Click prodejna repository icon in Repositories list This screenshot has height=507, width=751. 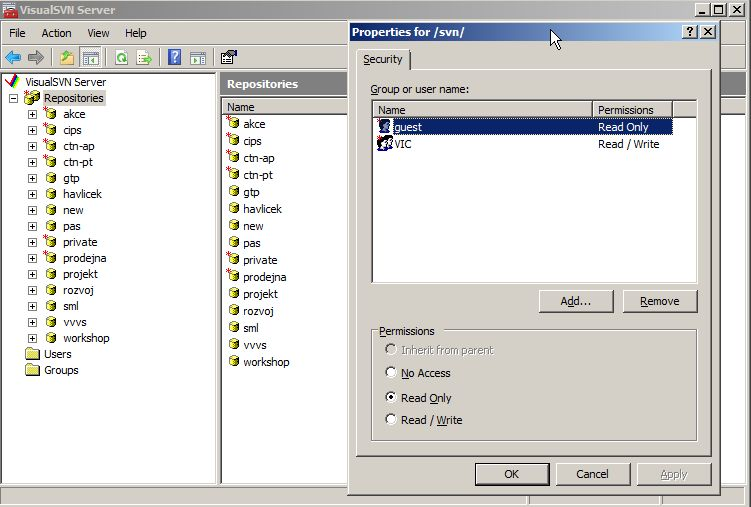tap(233, 275)
